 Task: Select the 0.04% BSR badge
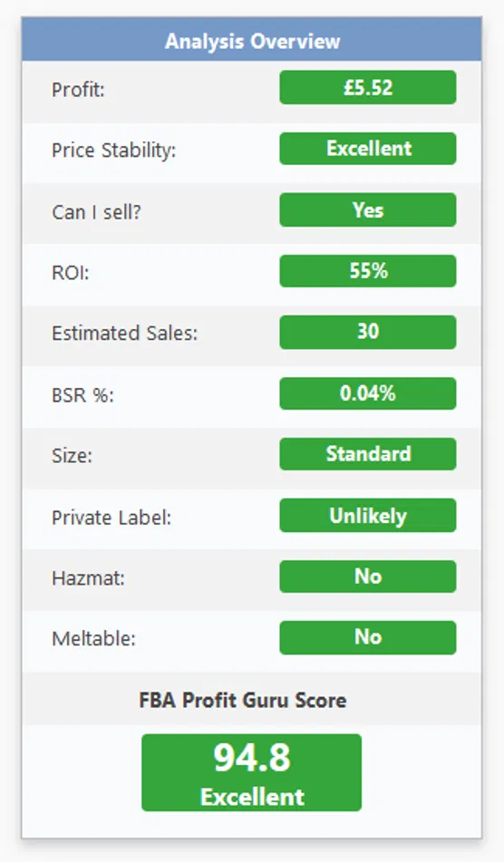coord(368,393)
